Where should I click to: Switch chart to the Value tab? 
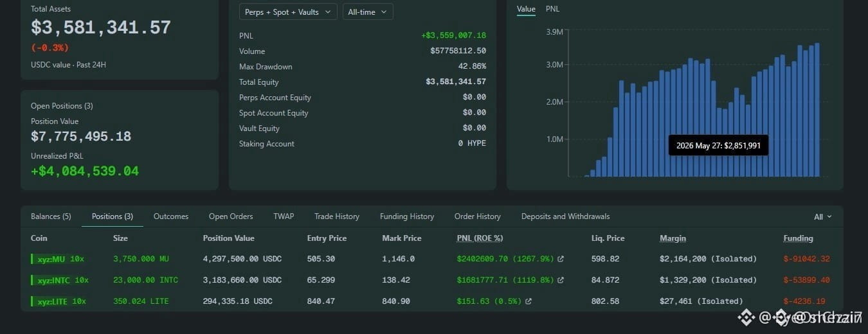point(526,9)
